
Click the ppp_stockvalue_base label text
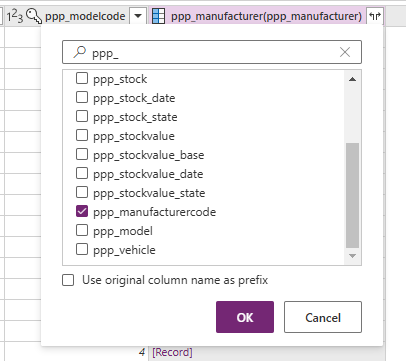[148, 155]
